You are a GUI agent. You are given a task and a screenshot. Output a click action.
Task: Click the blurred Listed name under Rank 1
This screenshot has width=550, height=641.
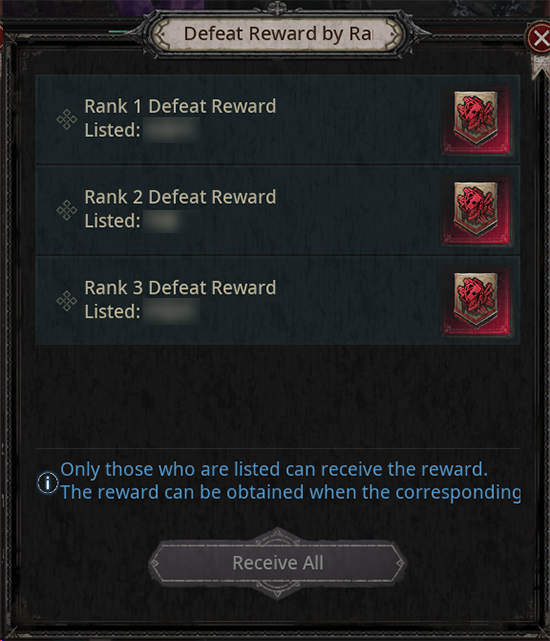(x=172, y=130)
